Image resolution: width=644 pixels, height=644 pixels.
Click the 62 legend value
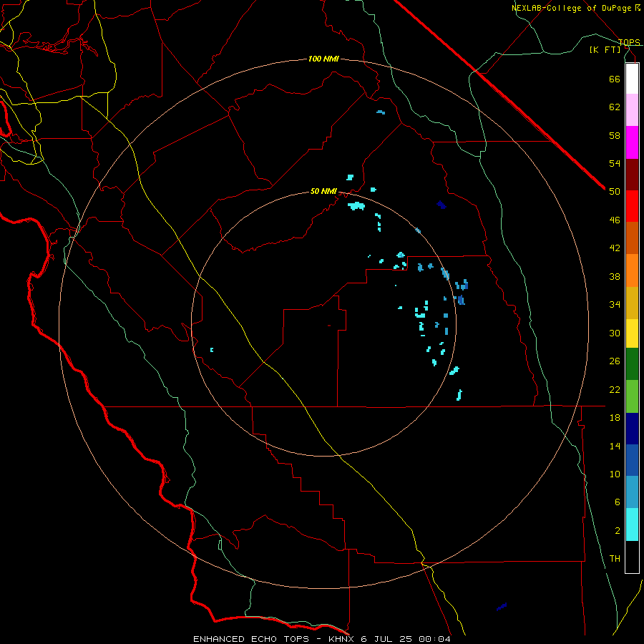point(615,107)
